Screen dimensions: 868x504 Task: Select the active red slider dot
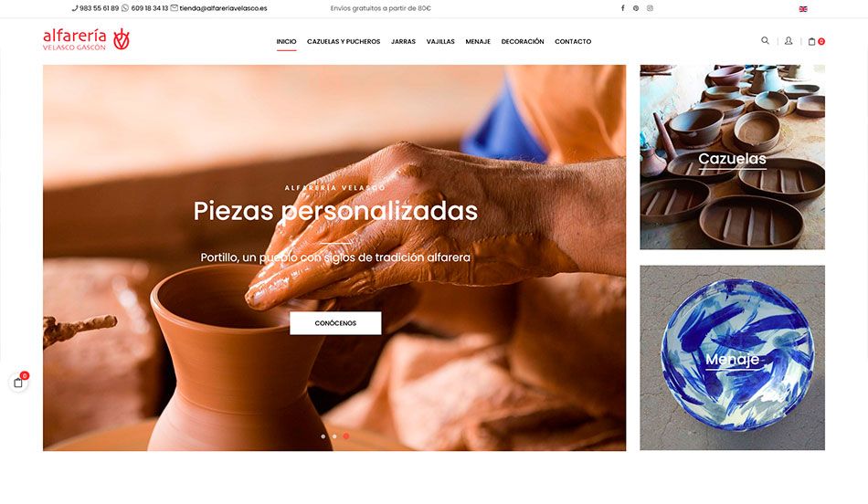point(346,436)
